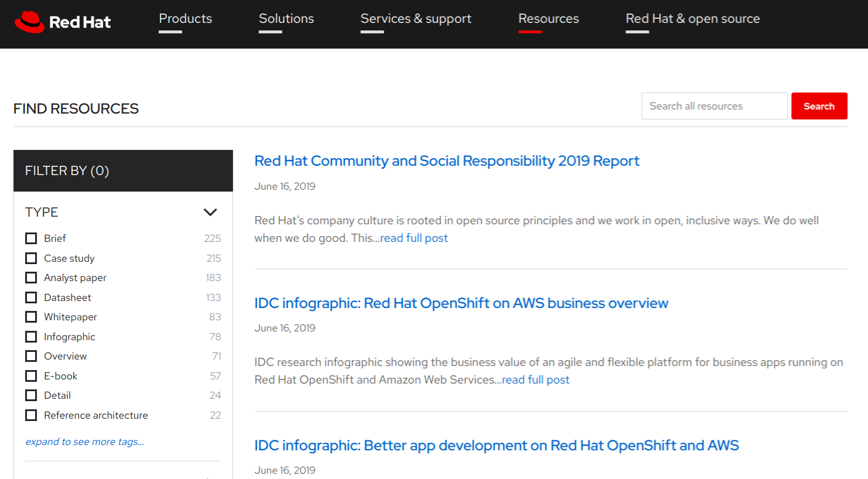Open Red Hat & open source menu
The height and width of the screenshot is (479, 868).
[x=693, y=19]
